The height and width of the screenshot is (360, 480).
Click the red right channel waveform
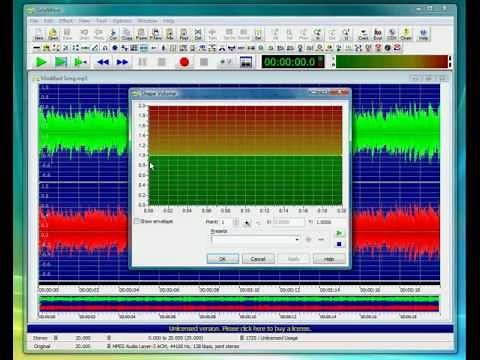click(83, 231)
